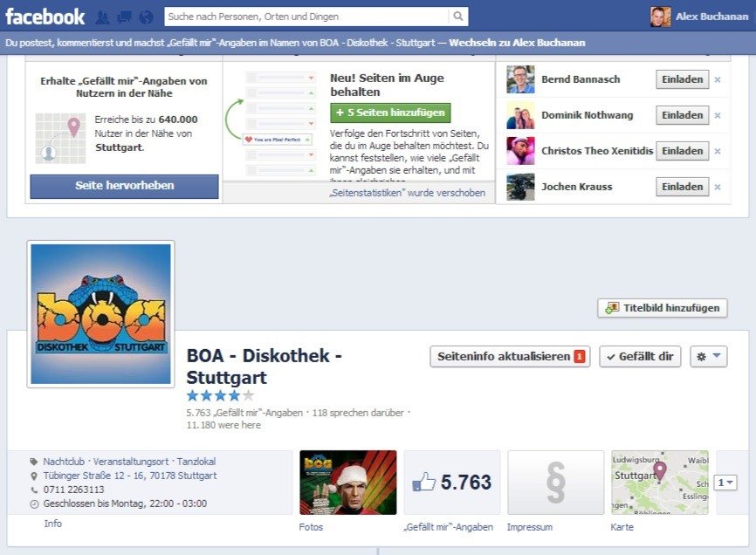The image size is (756, 555).
Task: Open the gear settings dropdown
Action: [x=707, y=356]
